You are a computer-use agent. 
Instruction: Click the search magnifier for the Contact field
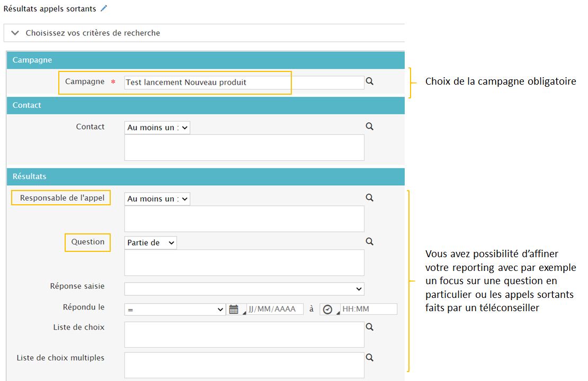[x=370, y=126]
